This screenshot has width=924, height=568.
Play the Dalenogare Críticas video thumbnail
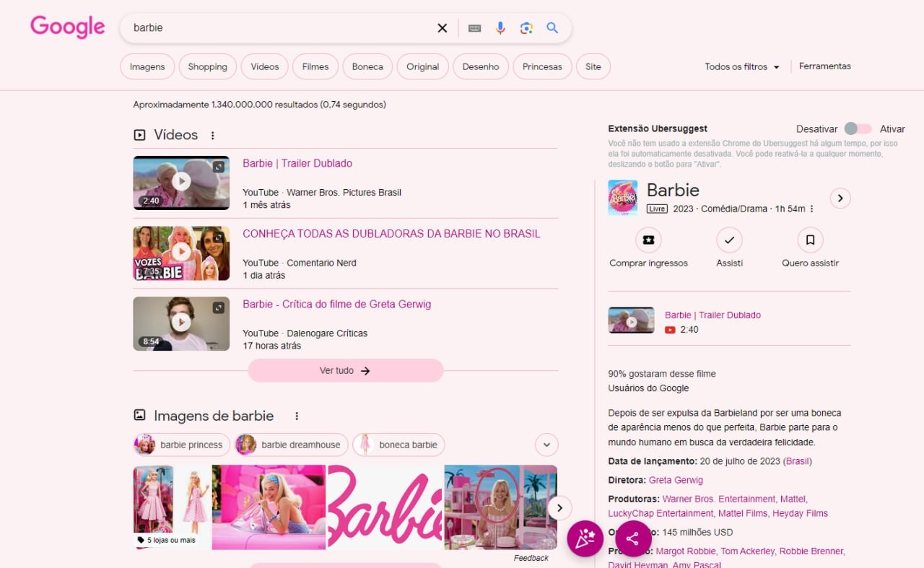point(181,323)
